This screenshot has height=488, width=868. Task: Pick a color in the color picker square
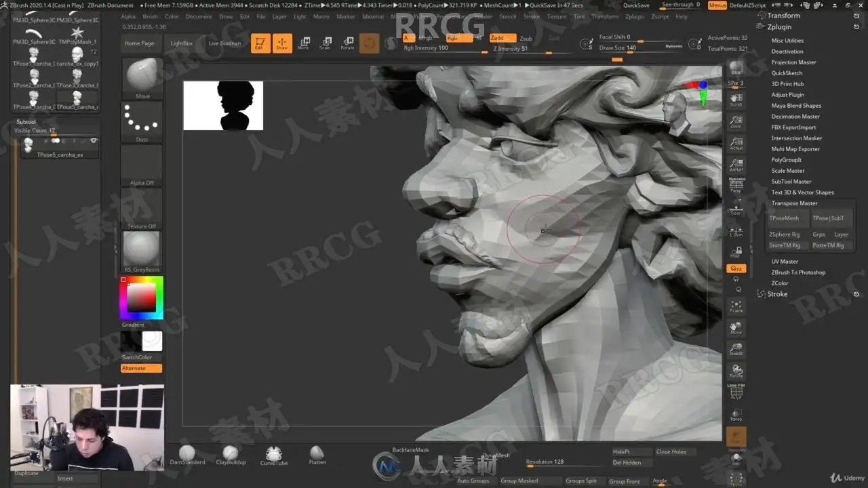[141, 297]
